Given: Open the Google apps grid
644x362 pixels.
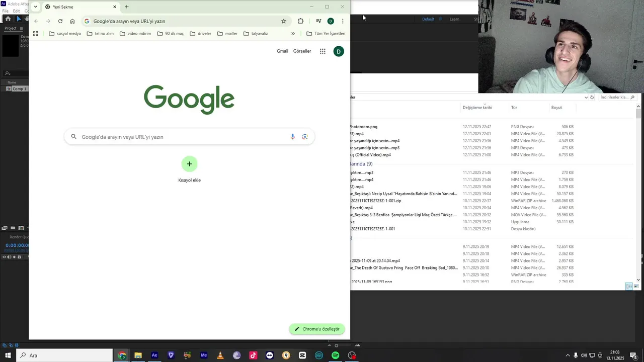Looking at the screenshot, I should 323,51.
